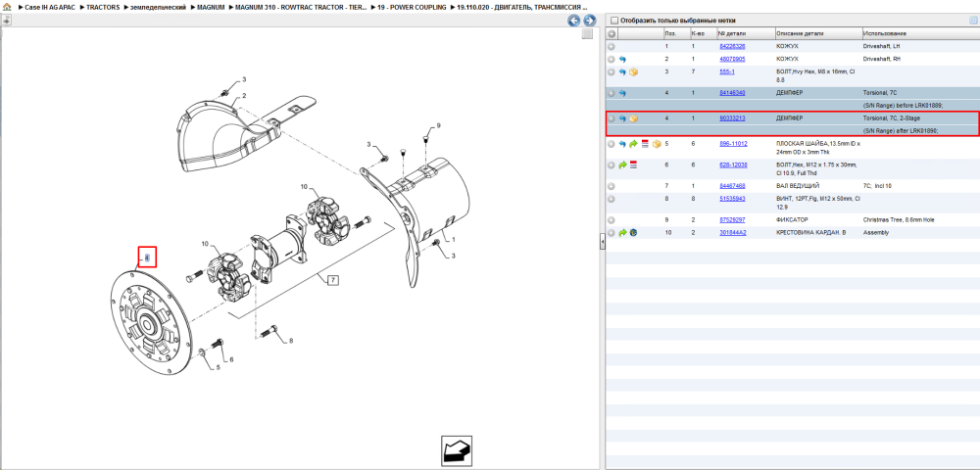This screenshot has width=980, height=470.
Task: Click the package box icon in row 90333213
Action: tap(633, 118)
